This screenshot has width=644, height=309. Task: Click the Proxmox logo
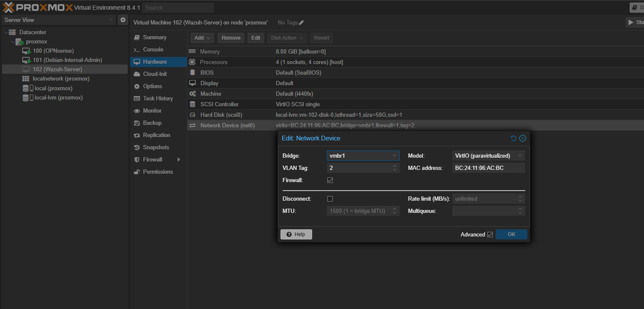click(x=37, y=7)
